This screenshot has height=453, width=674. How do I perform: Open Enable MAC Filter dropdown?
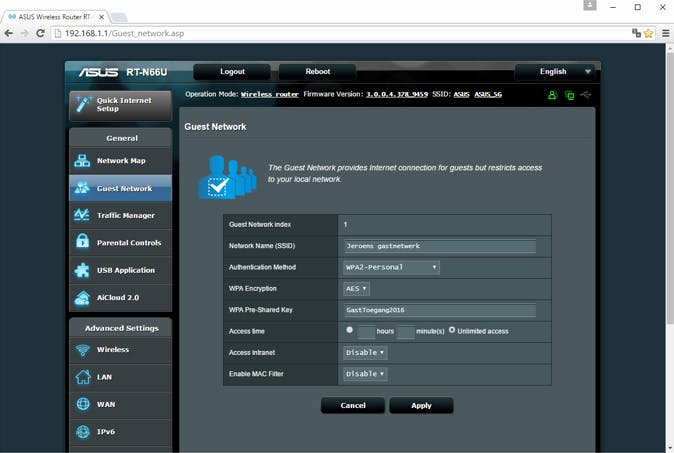point(365,374)
